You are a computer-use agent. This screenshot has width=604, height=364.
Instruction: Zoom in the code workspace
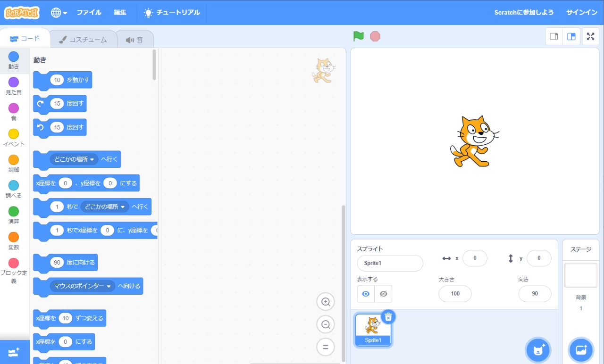click(326, 302)
